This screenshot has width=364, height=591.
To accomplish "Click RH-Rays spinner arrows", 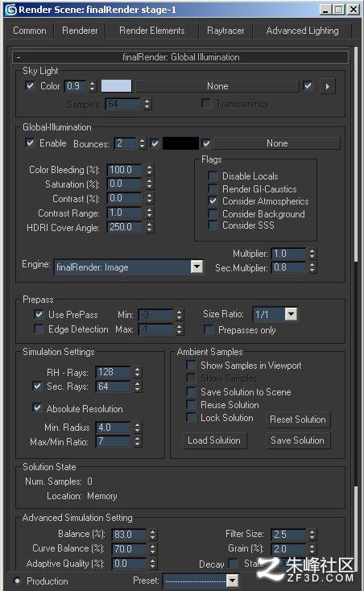I will [x=138, y=372].
